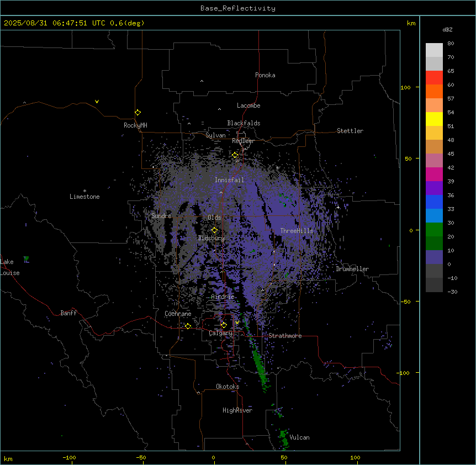Click the yellow diamond marker south of RedDeer

pyautogui.click(x=235, y=155)
